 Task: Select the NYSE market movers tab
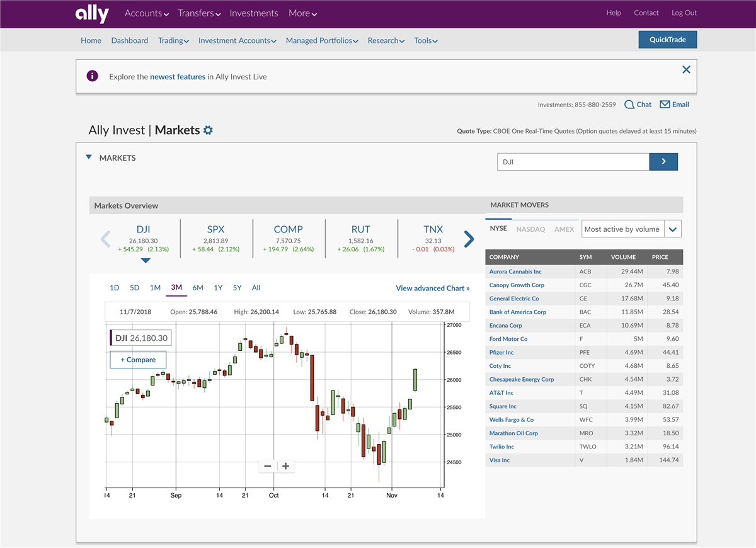(x=498, y=229)
